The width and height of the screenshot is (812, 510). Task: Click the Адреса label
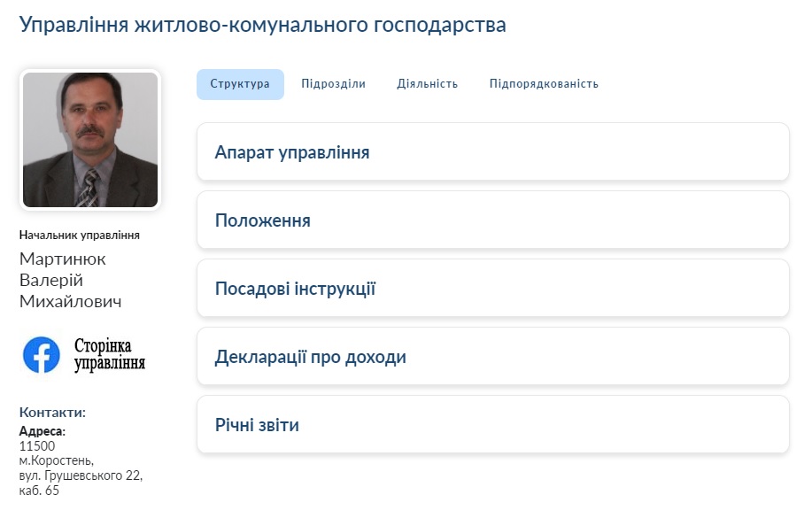click(x=43, y=431)
